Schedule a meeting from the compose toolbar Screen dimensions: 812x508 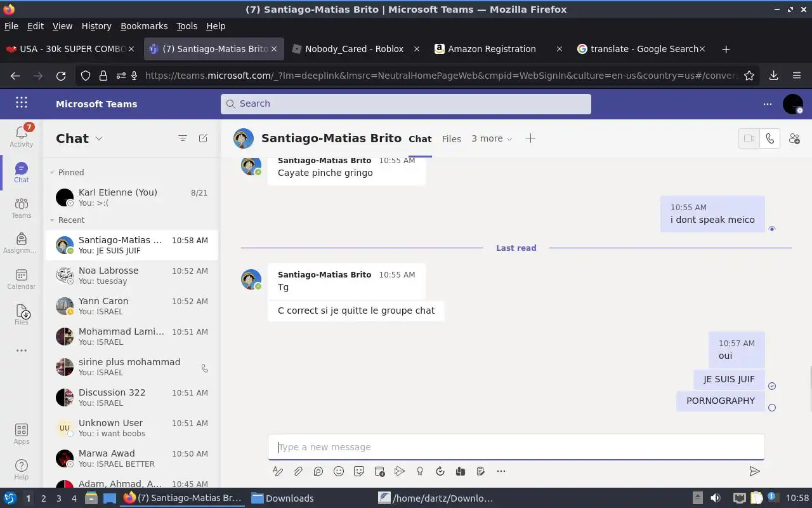pos(379,471)
